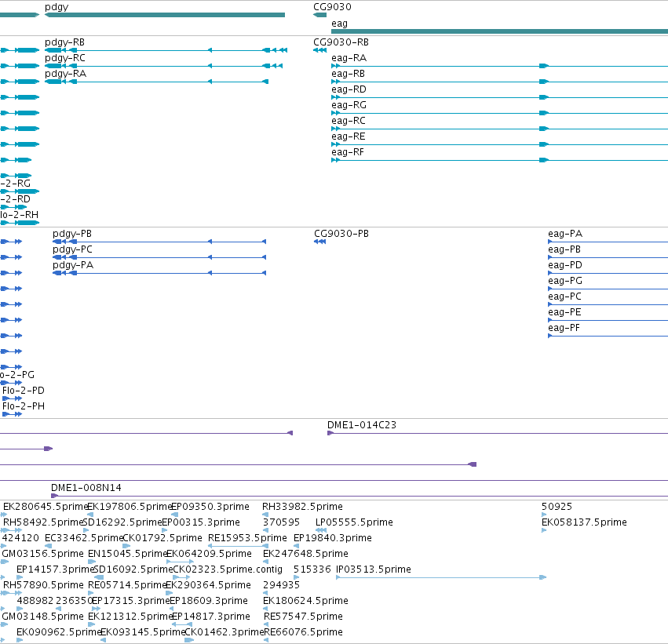Image resolution: width=668 pixels, height=644 pixels.
Task: Select the CK01462.3prime EST label
Action: coord(224,632)
